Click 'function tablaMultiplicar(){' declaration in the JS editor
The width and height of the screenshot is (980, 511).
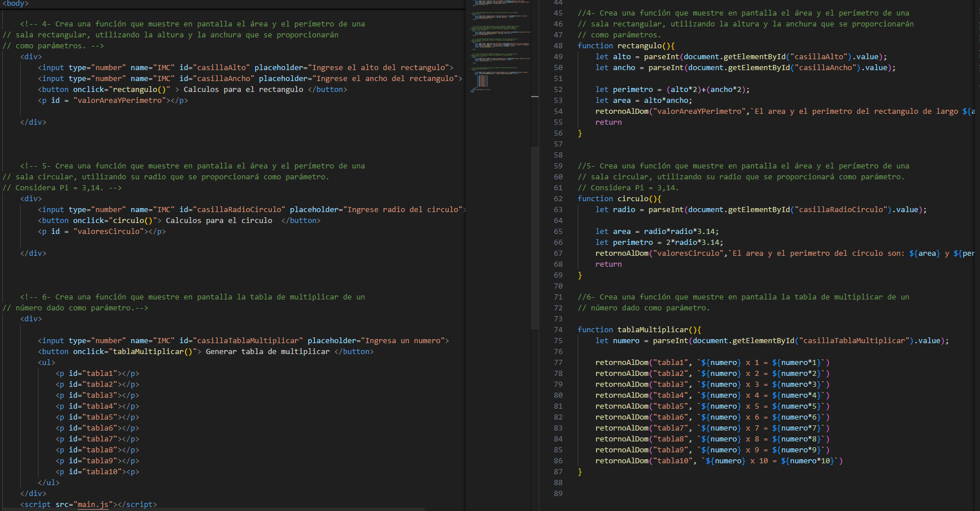point(639,330)
